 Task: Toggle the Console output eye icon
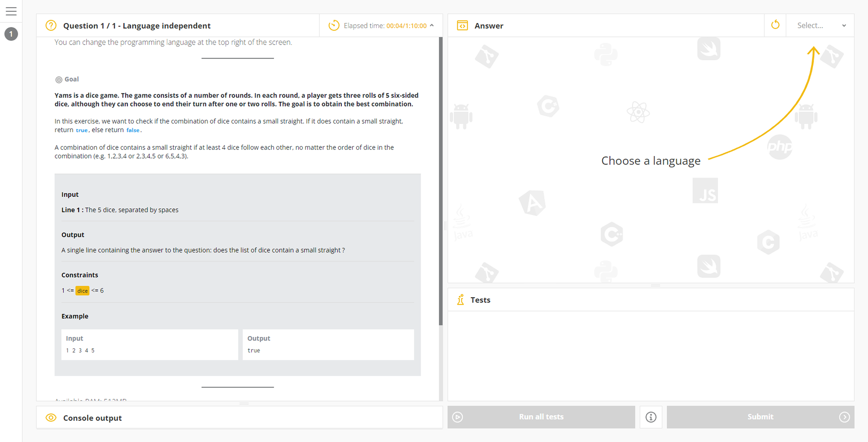click(x=51, y=418)
